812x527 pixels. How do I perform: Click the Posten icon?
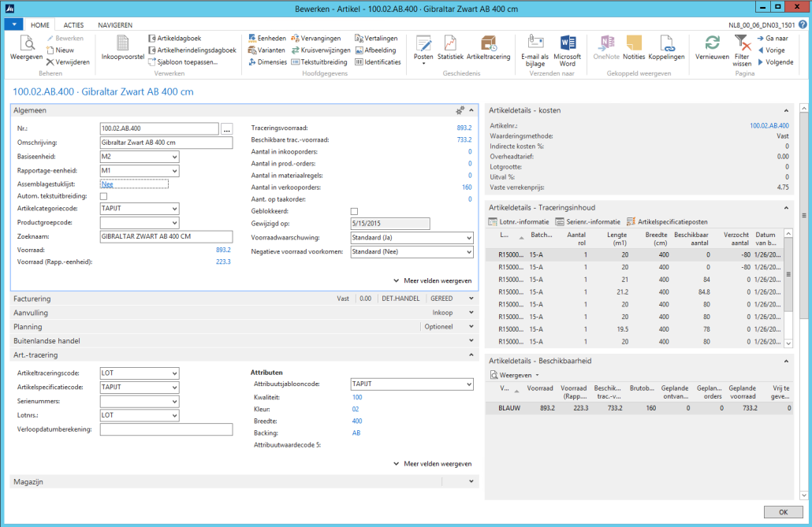pos(423,50)
